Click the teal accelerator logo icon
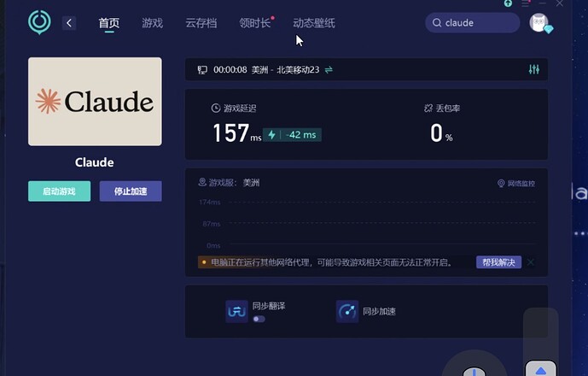This screenshot has height=376, width=588. (x=39, y=22)
